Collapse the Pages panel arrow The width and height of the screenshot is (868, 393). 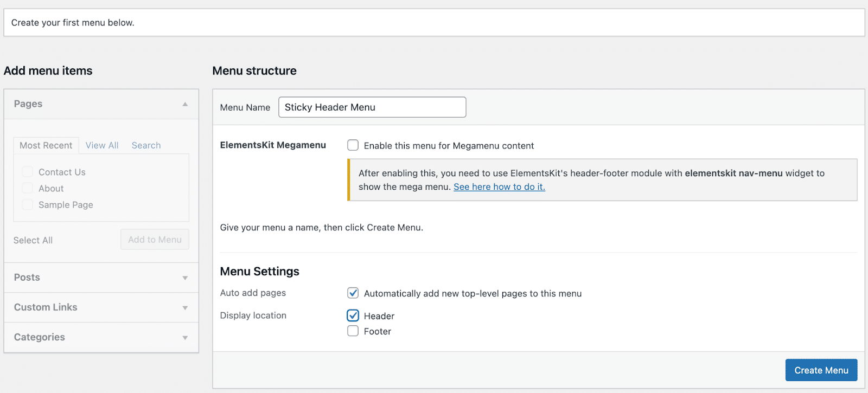185,104
